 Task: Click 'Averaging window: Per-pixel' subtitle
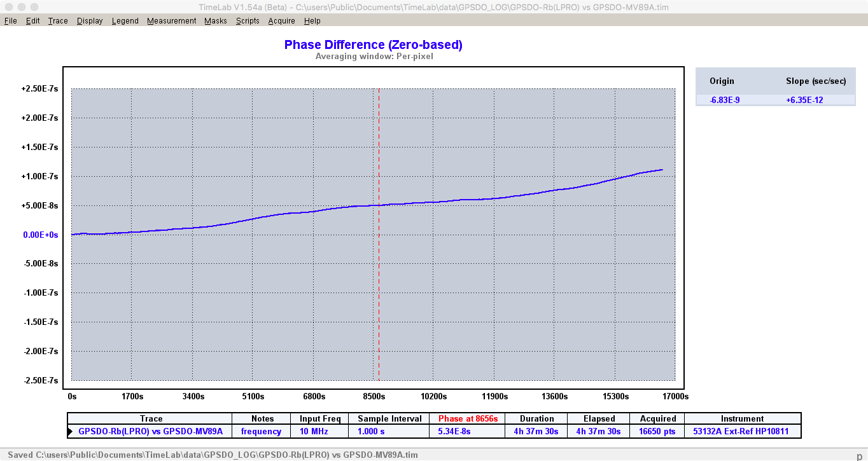(x=374, y=56)
